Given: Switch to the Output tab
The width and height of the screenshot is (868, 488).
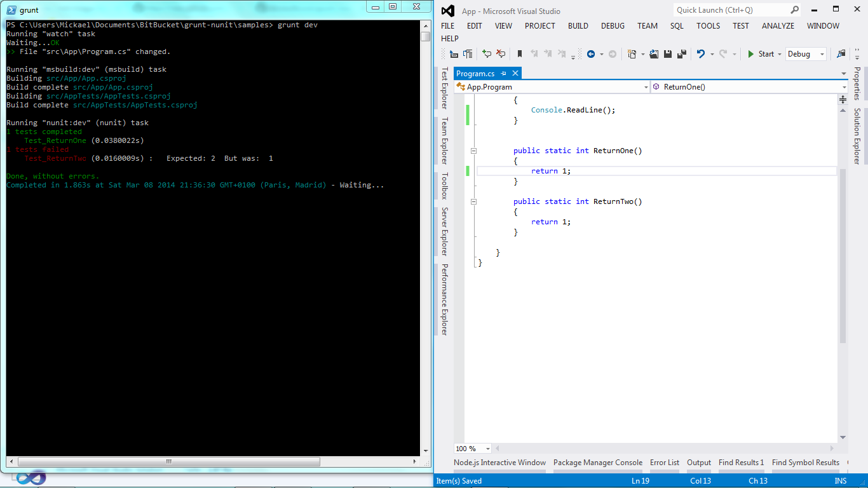Looking at the screenshot, I should [x=699, y=463].
